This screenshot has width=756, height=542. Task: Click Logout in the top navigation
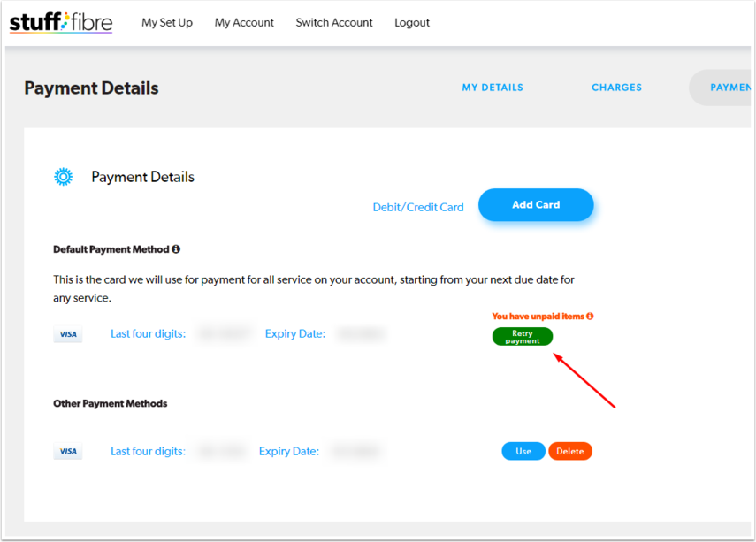pyautogui.click(x=412, y=22)
